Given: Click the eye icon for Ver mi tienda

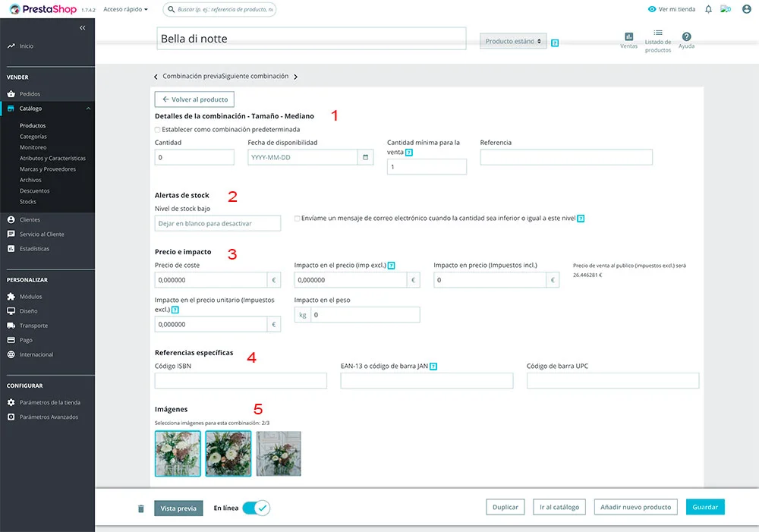Looking at the screenshot, I should [x=652, y=9].
